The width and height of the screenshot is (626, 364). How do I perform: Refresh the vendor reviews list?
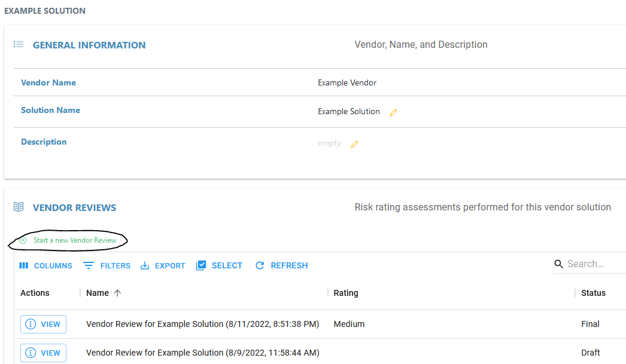(x=281, y=265)
